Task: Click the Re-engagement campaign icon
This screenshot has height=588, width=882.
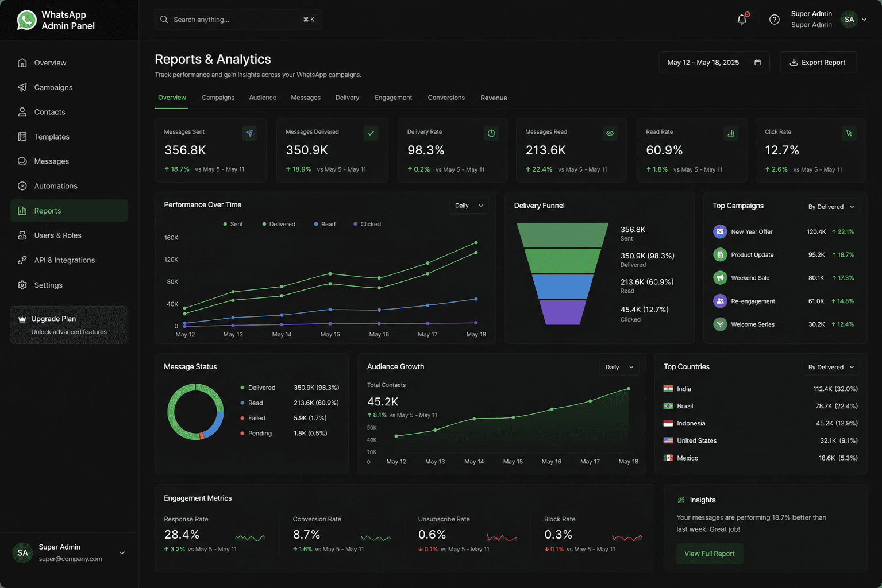Action: [720, 301]
